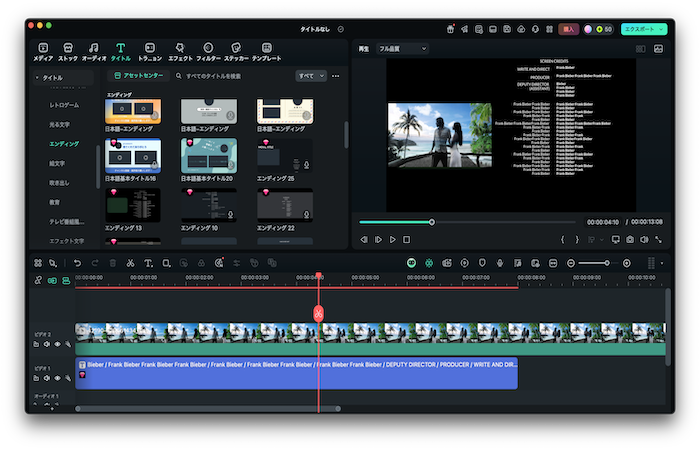Screen dimensions: 700x450
Task: Focus the title search field
Action: pyautogui.click(x=232, y=76)
